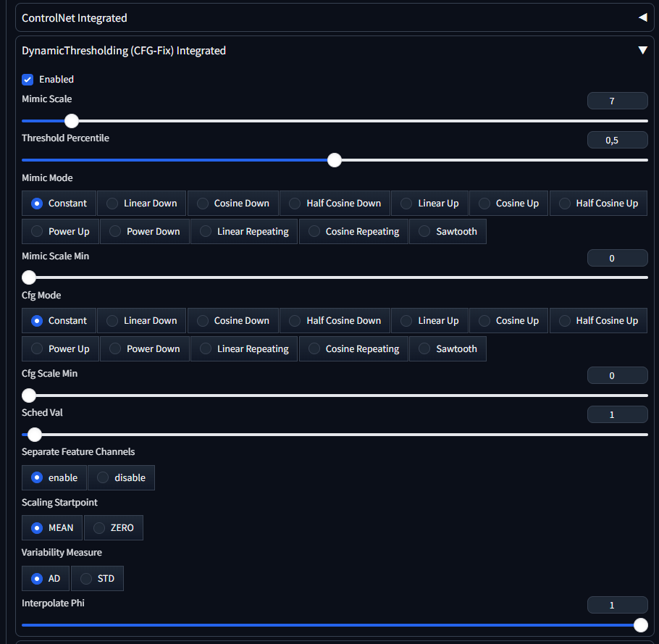Click the Mimic Scale value field
The image size is (659, 644).
pos(617,101)
